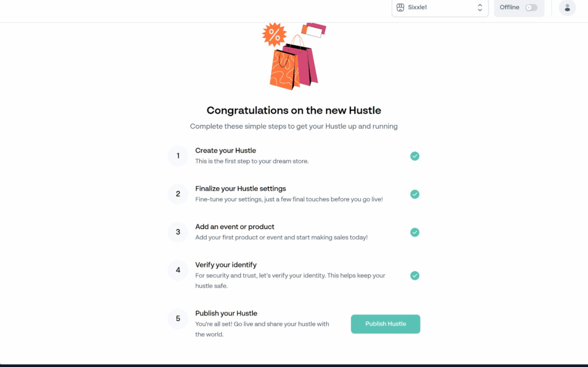This screenshot has width=588, height=367.
Task: Click the step 1 number circle
Action: 178,156
